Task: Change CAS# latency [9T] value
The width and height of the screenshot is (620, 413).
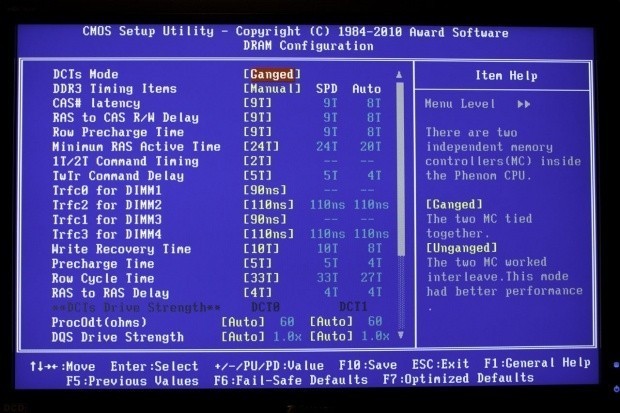Action: tap(257, 103)
